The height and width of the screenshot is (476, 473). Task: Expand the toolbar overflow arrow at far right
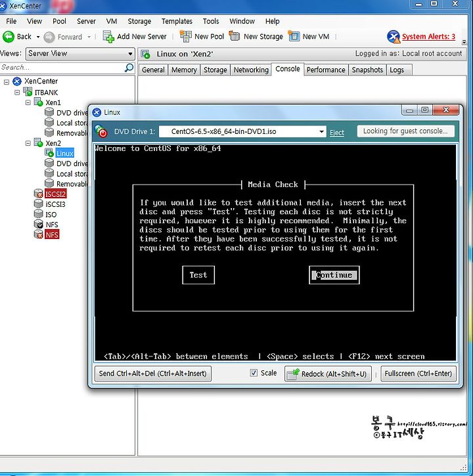pyautogui.click(x=464, y=42)
